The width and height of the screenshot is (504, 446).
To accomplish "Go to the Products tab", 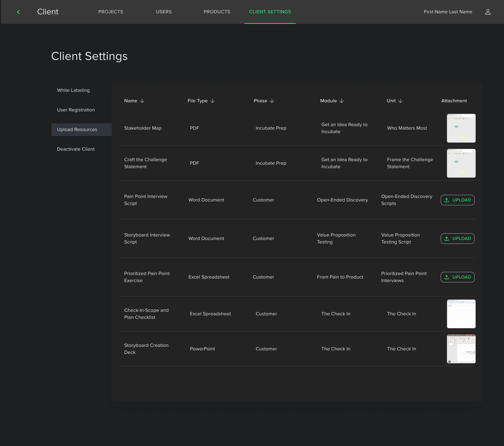I will pos(217,12).
